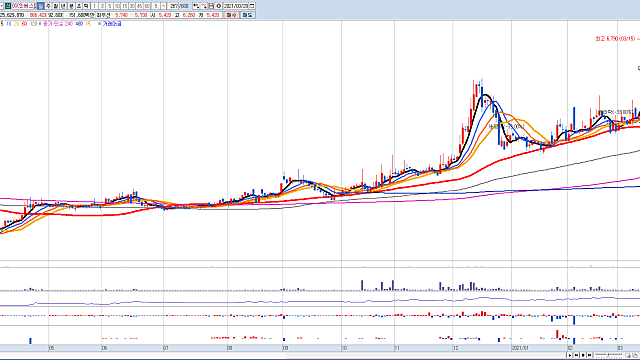Adjust the chart zoom slider handle

[x=608, y=355]
